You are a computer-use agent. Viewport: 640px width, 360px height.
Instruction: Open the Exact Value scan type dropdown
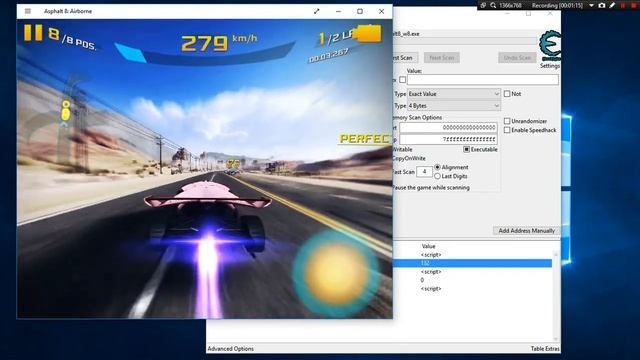[x=454, y=94]
